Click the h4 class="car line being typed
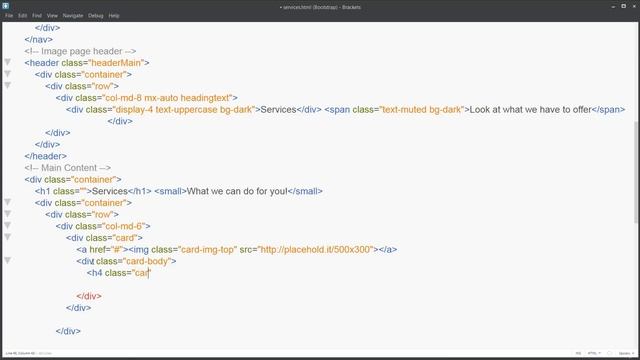The width and height of the screenshot is (640, 360). click(x=119, y=273)
